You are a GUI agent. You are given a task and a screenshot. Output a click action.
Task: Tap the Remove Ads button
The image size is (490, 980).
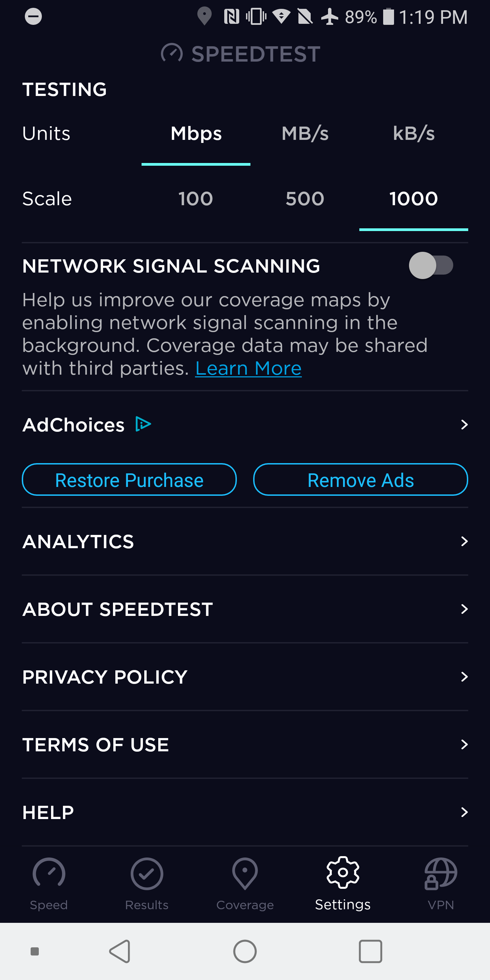tap(360, 480)
